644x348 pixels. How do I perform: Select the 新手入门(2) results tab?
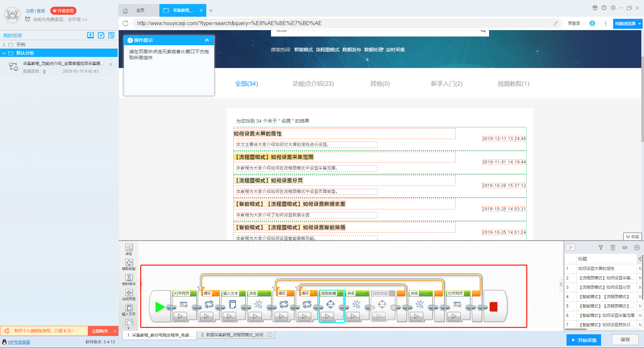447,84
